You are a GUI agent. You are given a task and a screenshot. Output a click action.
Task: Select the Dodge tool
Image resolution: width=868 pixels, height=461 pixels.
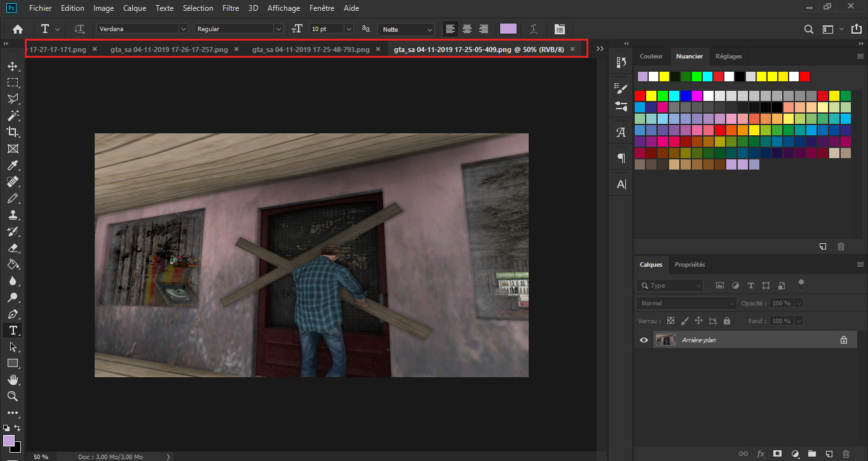pos(12,297)
